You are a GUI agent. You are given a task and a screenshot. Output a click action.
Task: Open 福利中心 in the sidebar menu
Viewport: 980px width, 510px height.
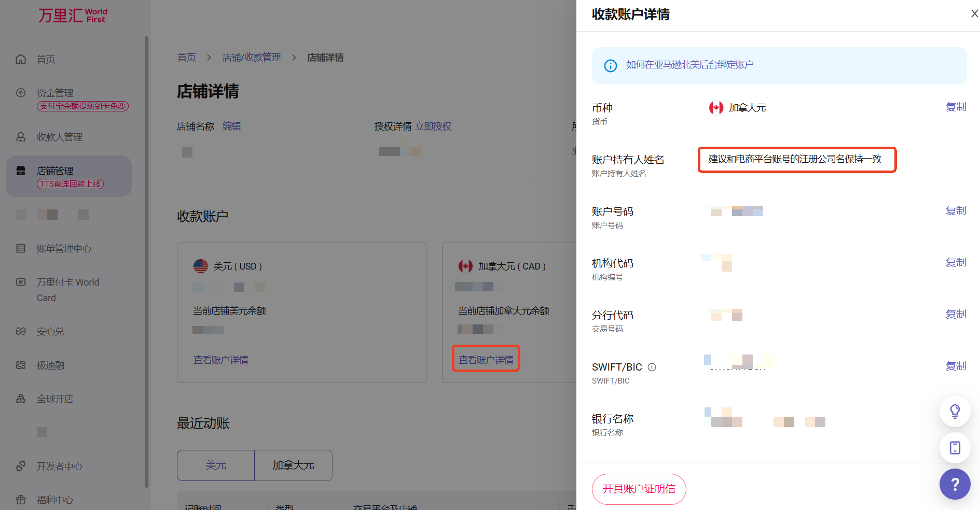click(55, 500)
